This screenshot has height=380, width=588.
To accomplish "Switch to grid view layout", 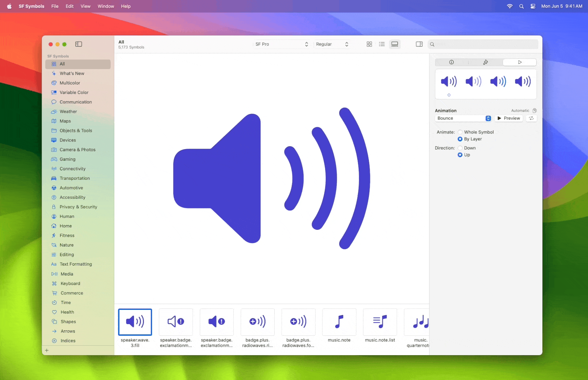I will click(369, 44).
